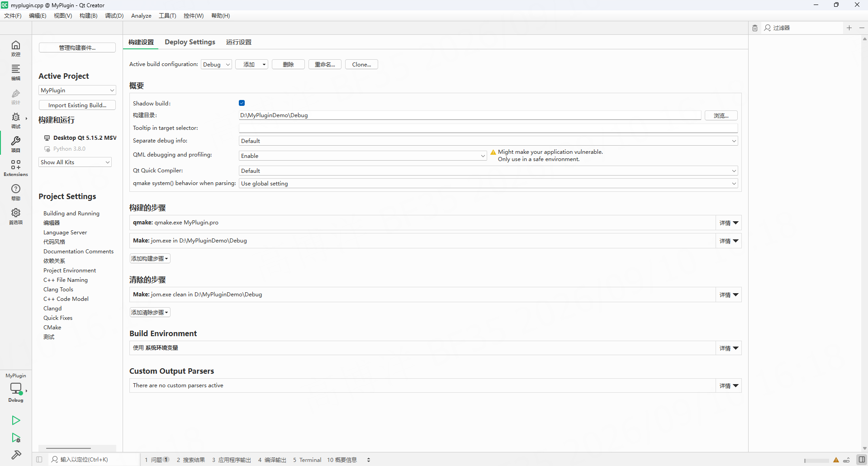
Task: Toggle the left sidebar icon
Action: point(39,460)
